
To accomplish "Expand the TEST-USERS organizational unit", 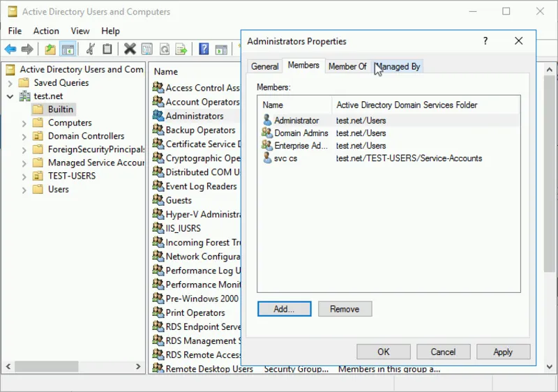I will (24, 176).
